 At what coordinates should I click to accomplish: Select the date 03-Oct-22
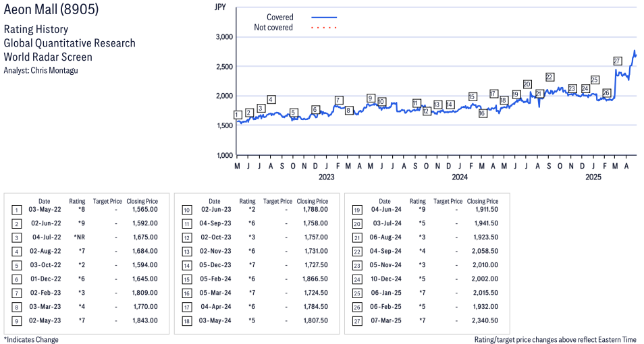coord(45,265)
